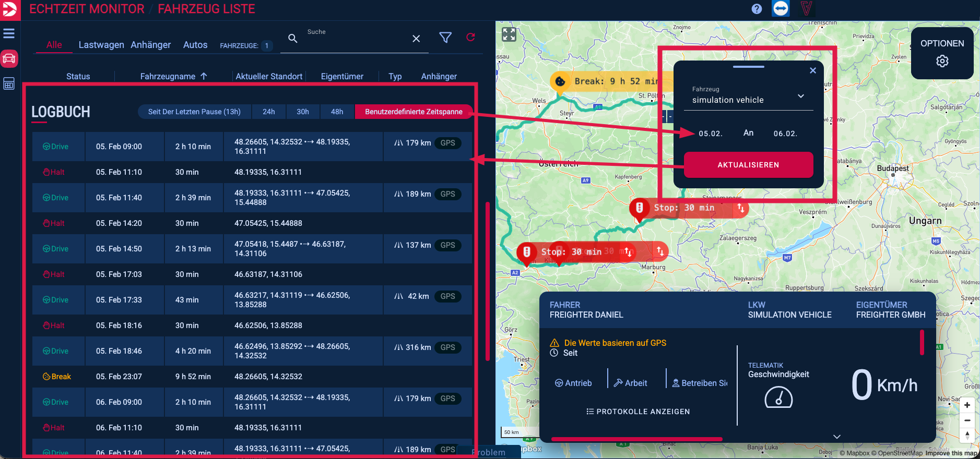
Task: Click the filter funnel icon
Action: click(445, 38)
